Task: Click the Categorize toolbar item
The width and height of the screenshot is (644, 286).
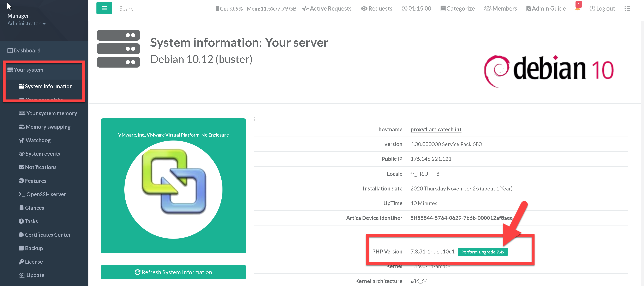Action: 458,8
